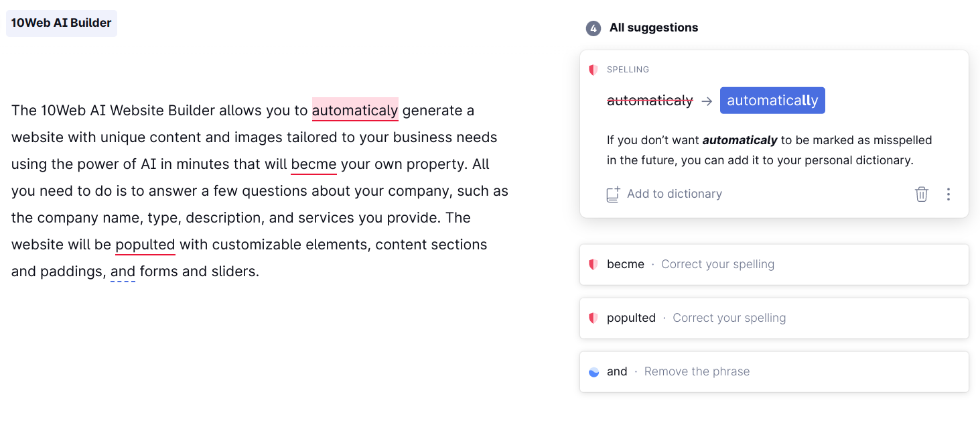Screen dimensions: 980x421
Task: Click the highlighted word automaticaly in the text
Action: click(x=355, y=110)
